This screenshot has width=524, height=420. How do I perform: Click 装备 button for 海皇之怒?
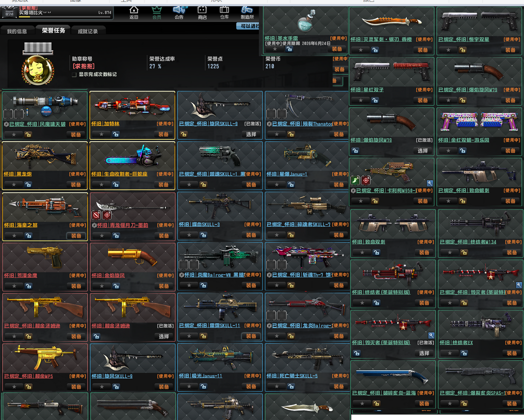coord(76,236)
